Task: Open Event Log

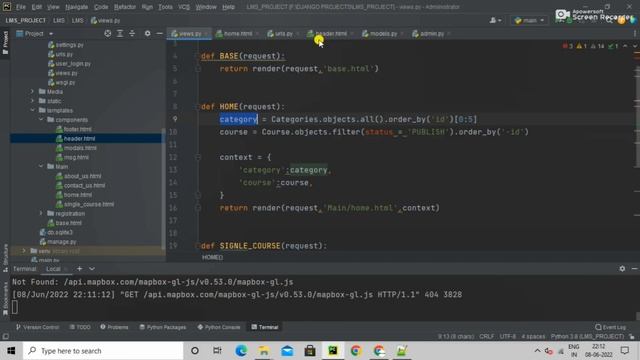Action: point(610,327)
